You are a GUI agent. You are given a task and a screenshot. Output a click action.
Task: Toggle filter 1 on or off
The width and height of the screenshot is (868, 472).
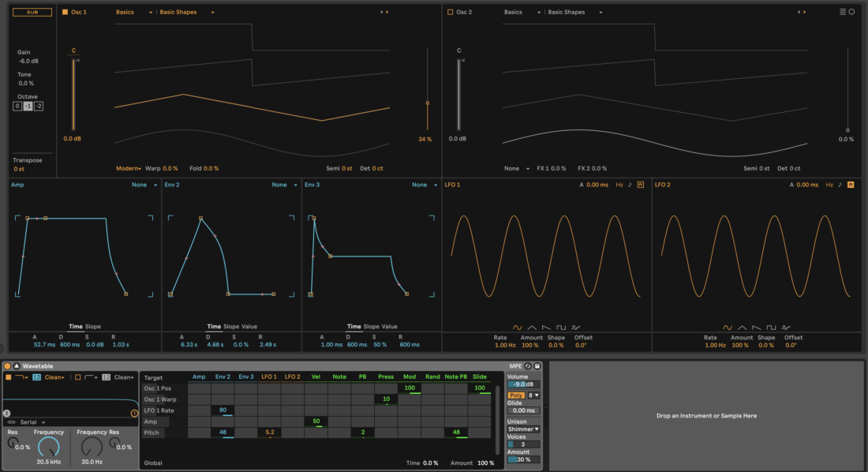click(x=9, y=377)
